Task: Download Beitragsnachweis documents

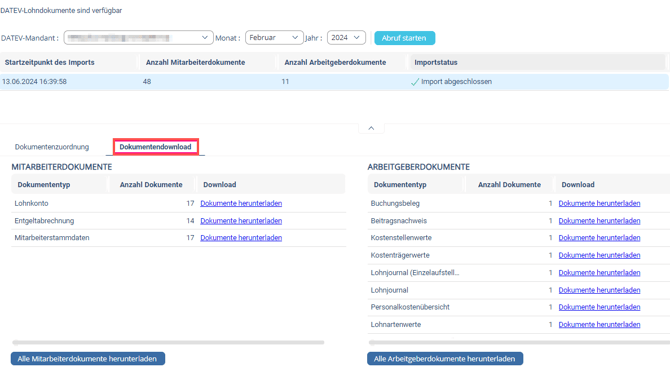Action: (x=599, y=221)
